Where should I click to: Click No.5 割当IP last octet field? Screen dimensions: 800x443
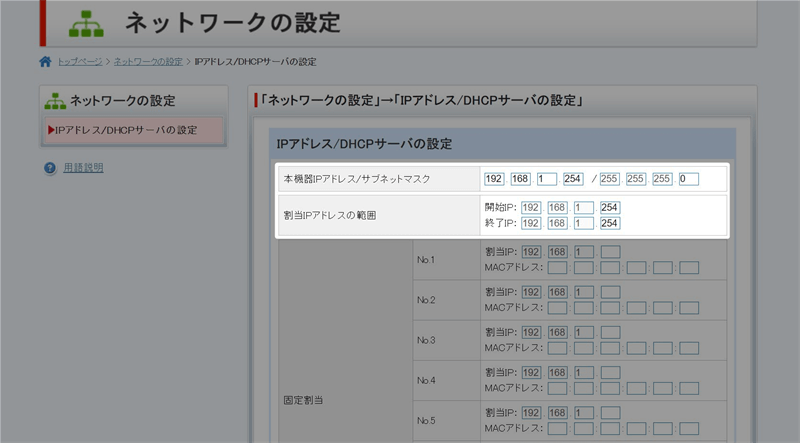coord(610,412)
